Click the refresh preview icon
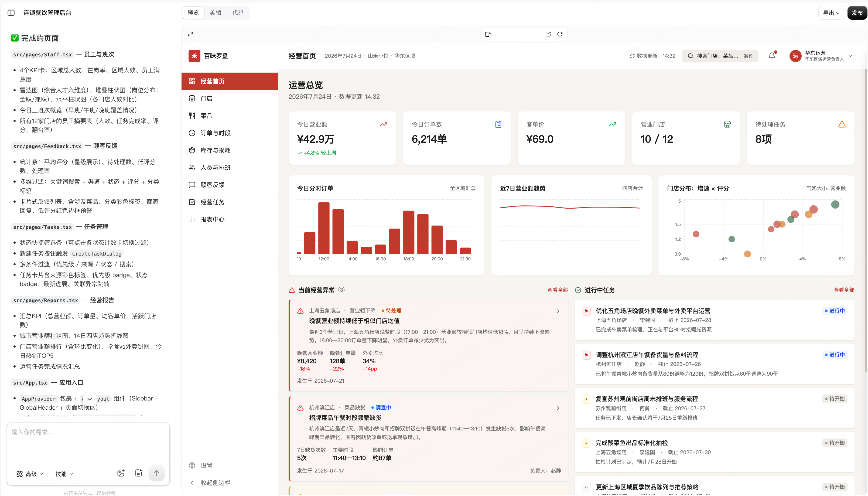The image size is (868, 496). (560, 34)
